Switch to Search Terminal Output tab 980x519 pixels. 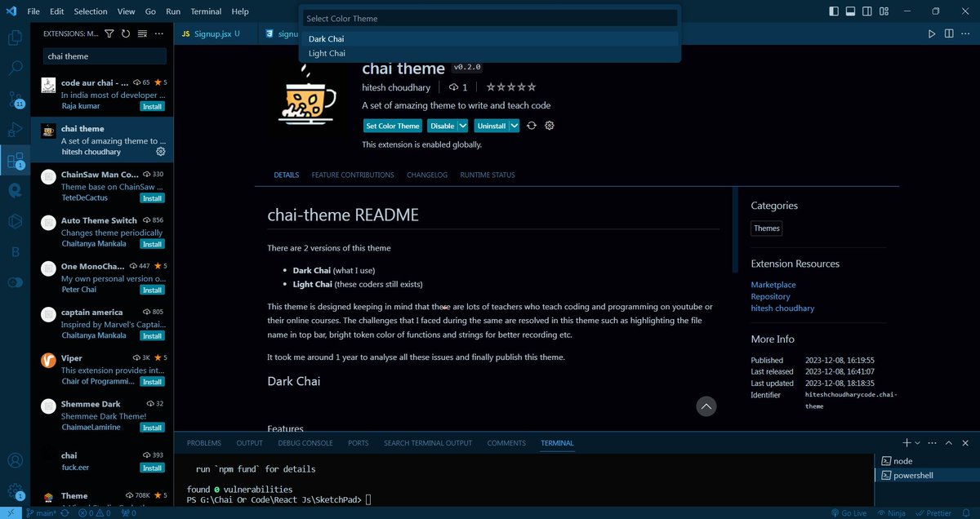pos(428,443)
